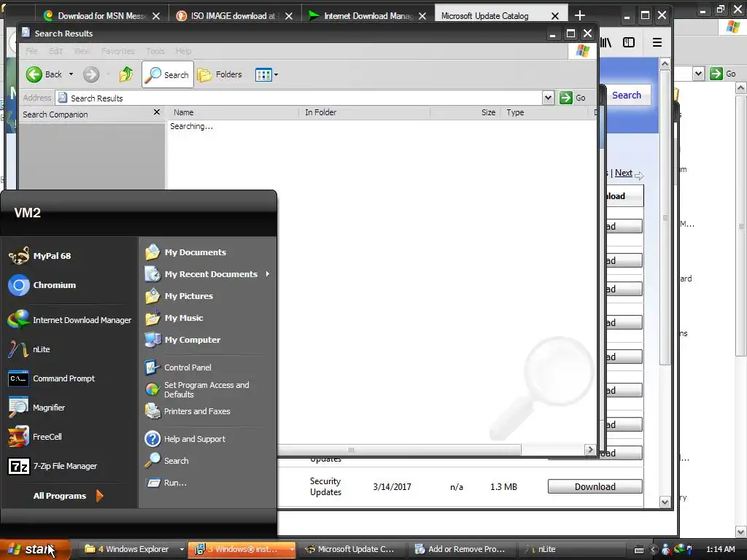747x560 pixels.
Task: Open My Pictures folder
Action: pyautogui.click(x=179, y=296)
